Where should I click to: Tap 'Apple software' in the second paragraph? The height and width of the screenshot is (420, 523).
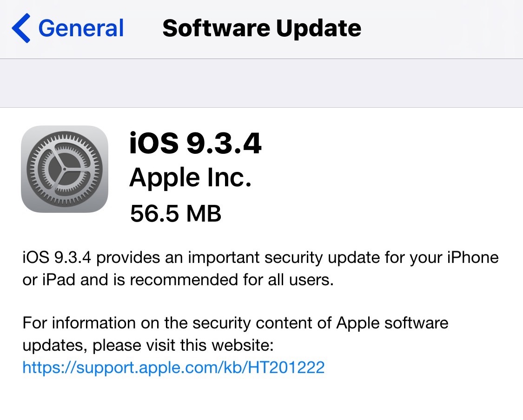click(393, 322)
